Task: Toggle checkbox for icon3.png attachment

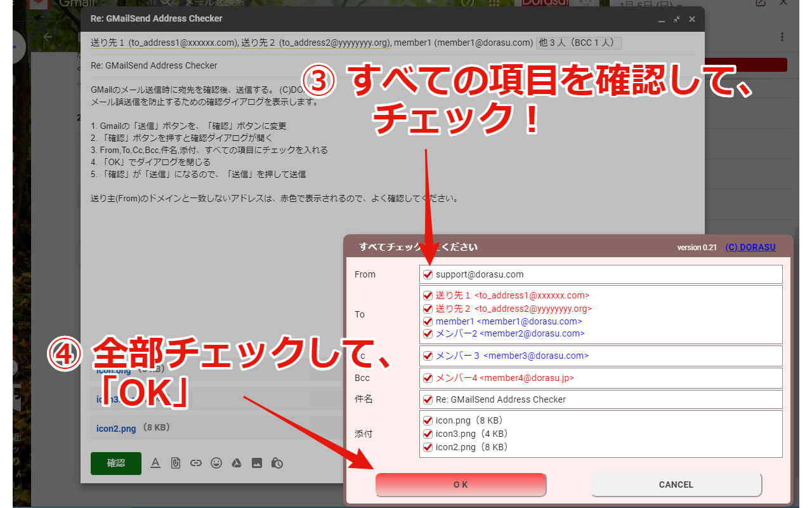Action: 428,434
